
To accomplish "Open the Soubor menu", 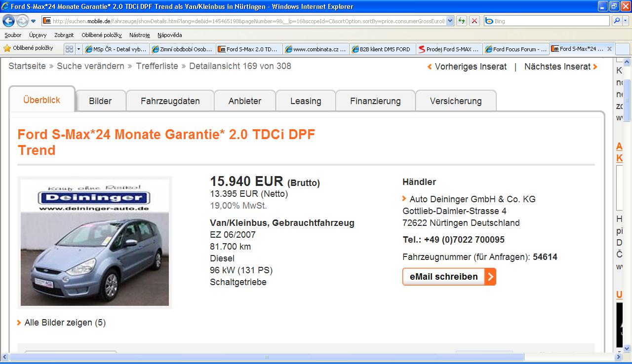I will (13, 35).
